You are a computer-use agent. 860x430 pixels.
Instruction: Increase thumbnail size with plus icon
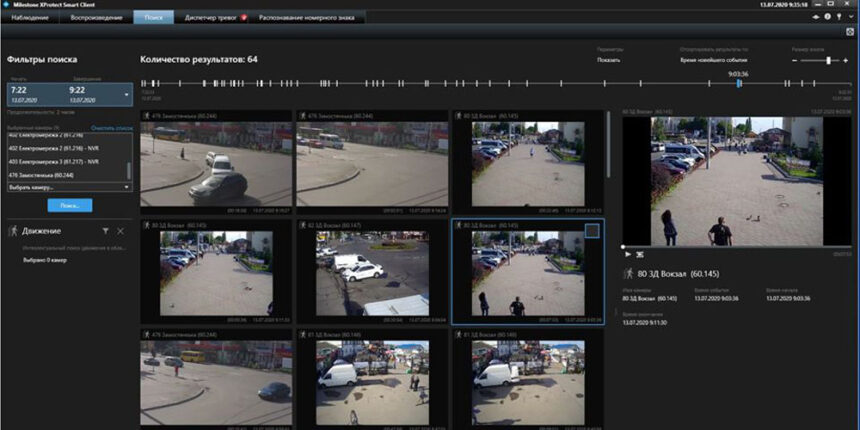[x=847, y=60]
